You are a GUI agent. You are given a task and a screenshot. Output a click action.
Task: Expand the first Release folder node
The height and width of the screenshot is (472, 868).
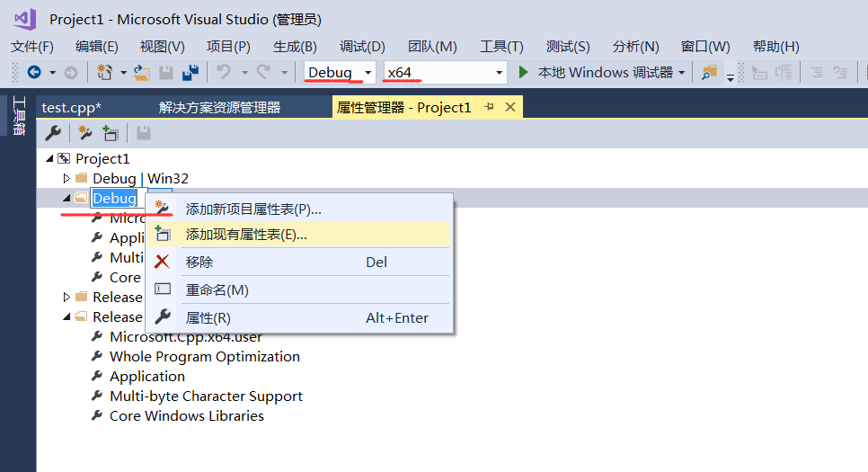tap(66, 297)
